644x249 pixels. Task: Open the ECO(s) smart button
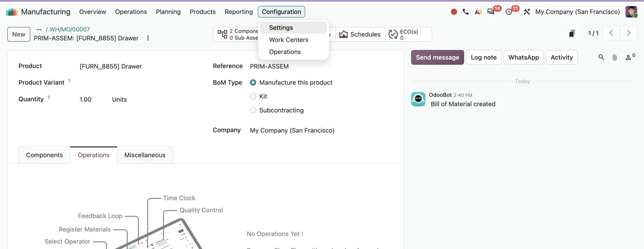tap(408, 34)
